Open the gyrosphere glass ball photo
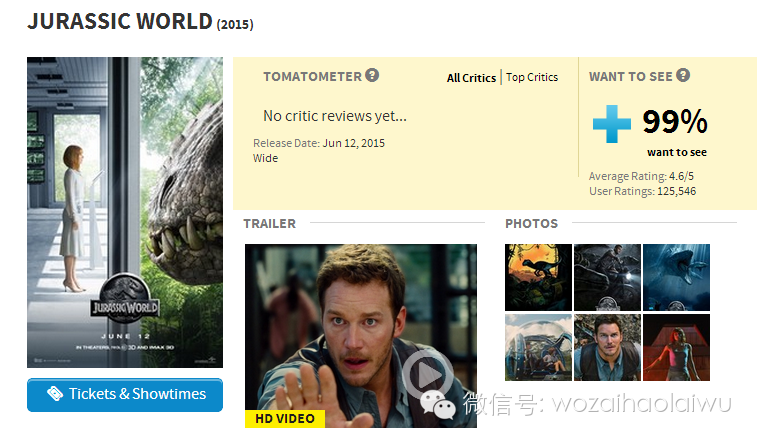This screenshot has height=443, width=757. pos(538,347)
